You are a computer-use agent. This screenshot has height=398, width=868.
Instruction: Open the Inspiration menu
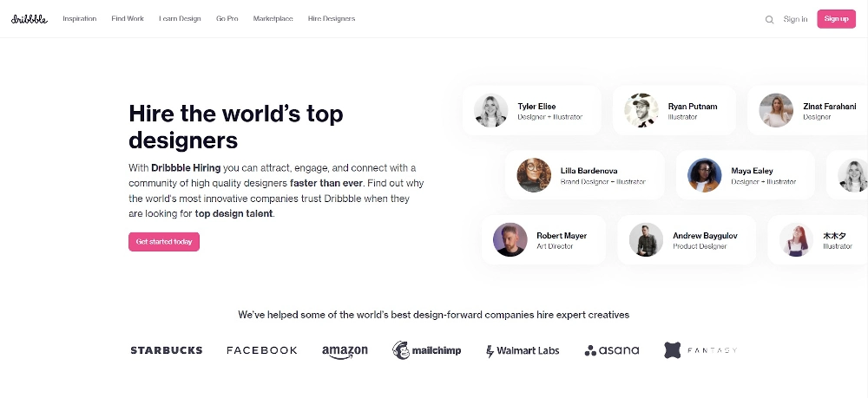(x=80, y=19)
